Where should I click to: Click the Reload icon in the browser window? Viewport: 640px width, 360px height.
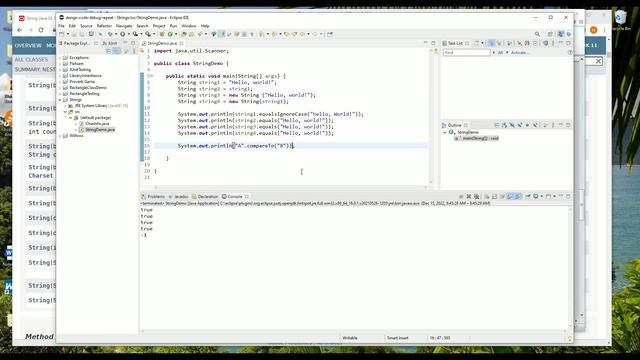coord(41,30)
